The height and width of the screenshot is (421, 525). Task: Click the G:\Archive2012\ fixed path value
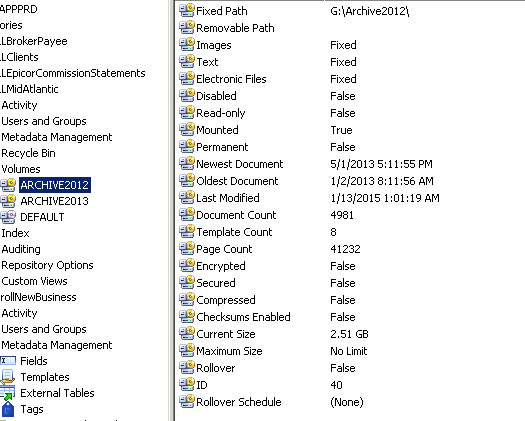point(369,11)
